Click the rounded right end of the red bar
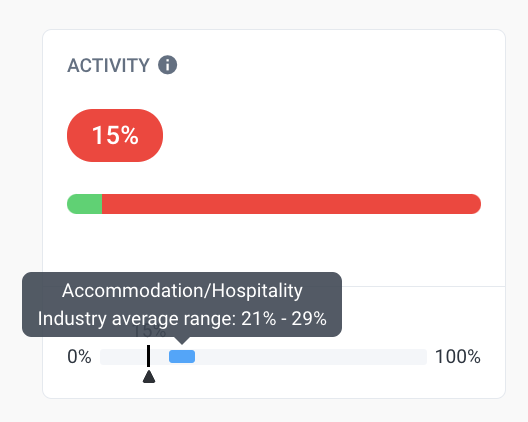The width and height of the screenshot is (528, 422). (475, 204)
